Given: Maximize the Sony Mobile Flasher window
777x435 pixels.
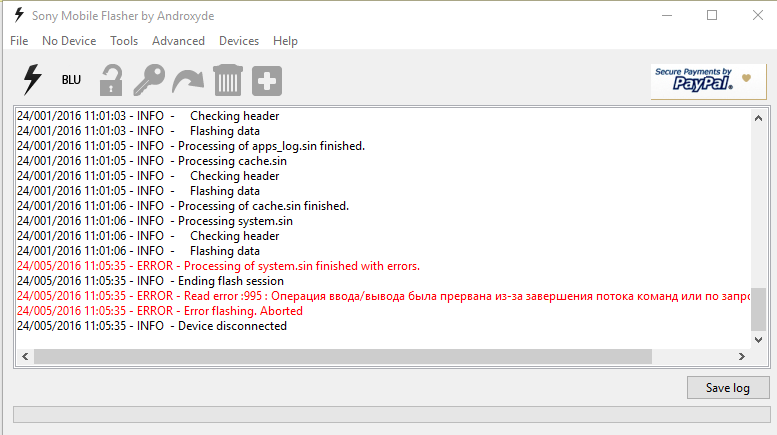Looking at the screenshot, I should pos(712,15).
